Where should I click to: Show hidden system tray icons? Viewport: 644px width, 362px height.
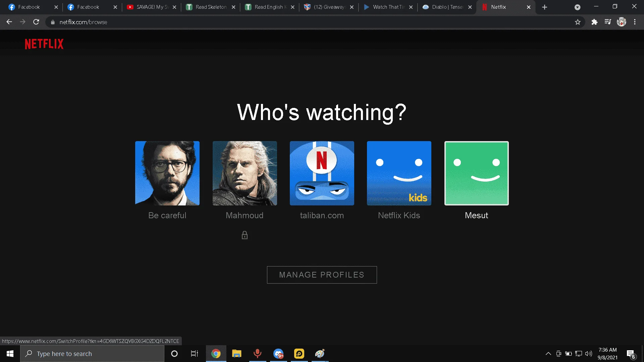tap(548, 354)
